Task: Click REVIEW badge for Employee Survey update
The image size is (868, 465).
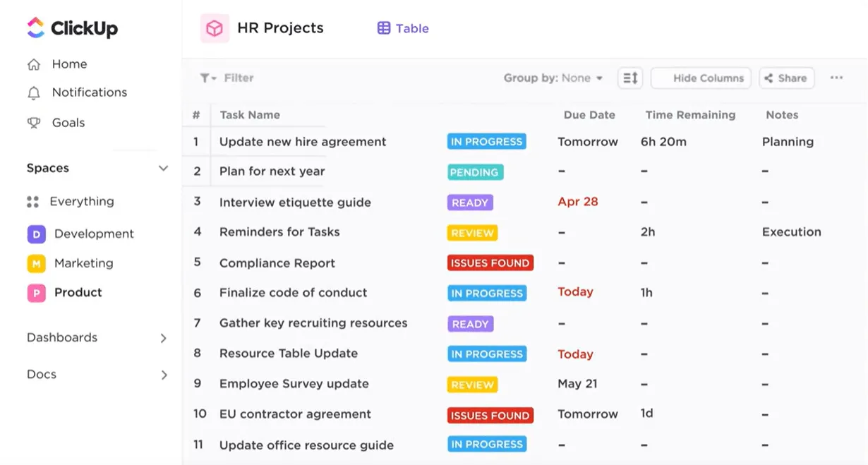Action: click(x=473, y=385)
